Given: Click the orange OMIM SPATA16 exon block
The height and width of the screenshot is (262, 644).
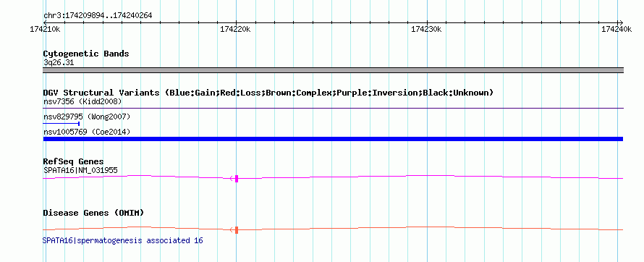Looking at the screenshot, I should pyautogui.click(x=237, y=230).
